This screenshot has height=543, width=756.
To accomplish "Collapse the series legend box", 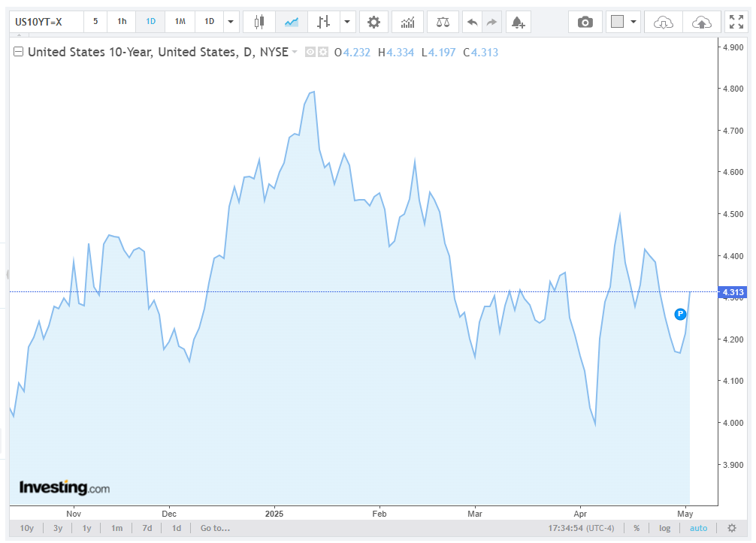I will click(18, 52).
